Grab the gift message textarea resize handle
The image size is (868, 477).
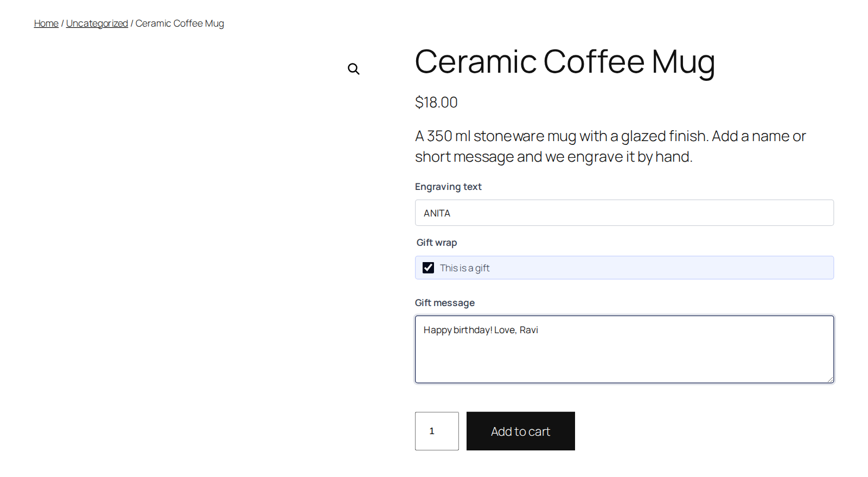click(830, 379)
